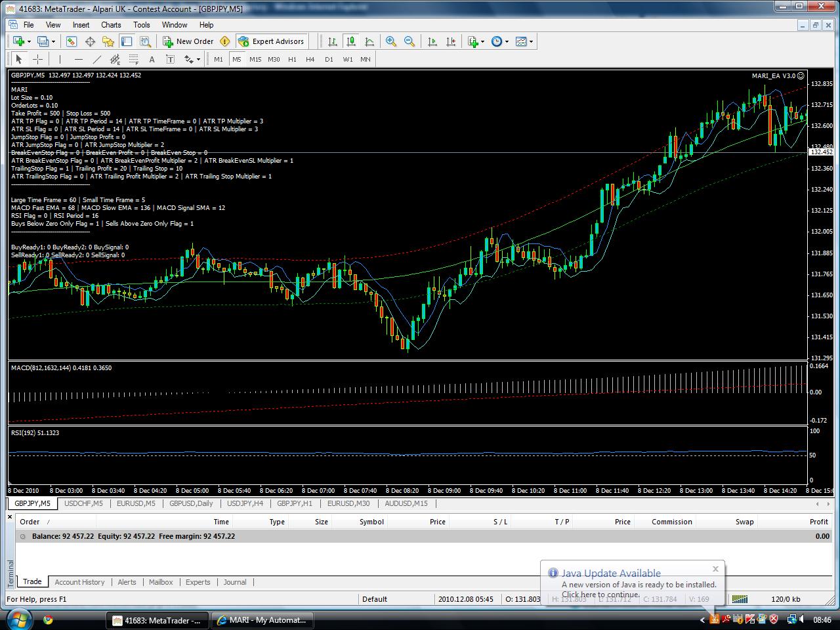
Task: Select the Horizontal Line drawing tool
Action: coord(78,59)
